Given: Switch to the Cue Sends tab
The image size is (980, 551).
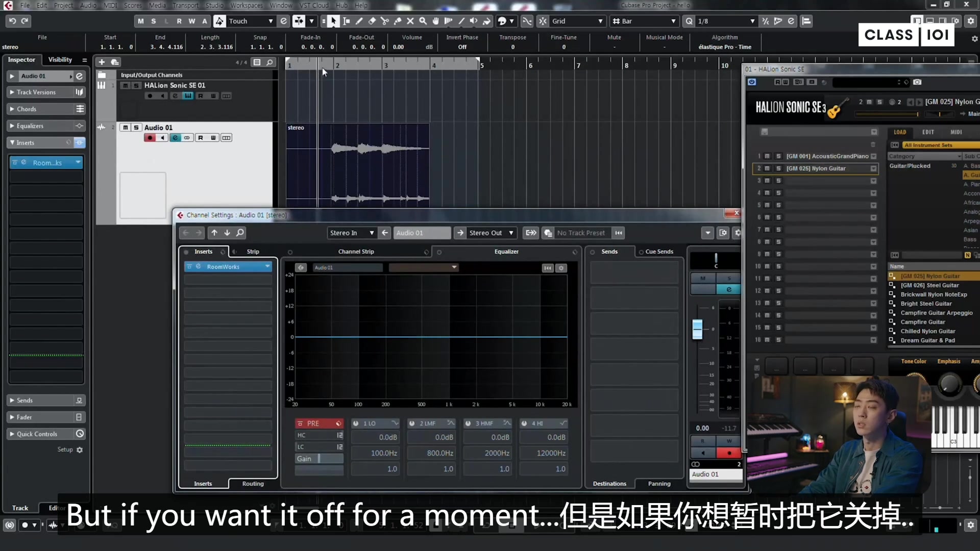Looking at the screenshot, I should click(x=659, y=252).
